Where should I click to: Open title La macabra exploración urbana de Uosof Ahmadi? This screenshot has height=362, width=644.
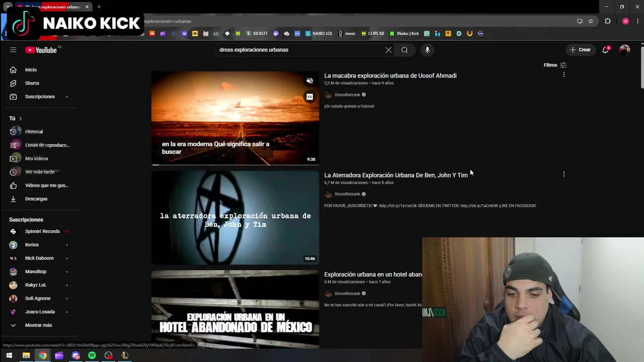tap(390, 75)
